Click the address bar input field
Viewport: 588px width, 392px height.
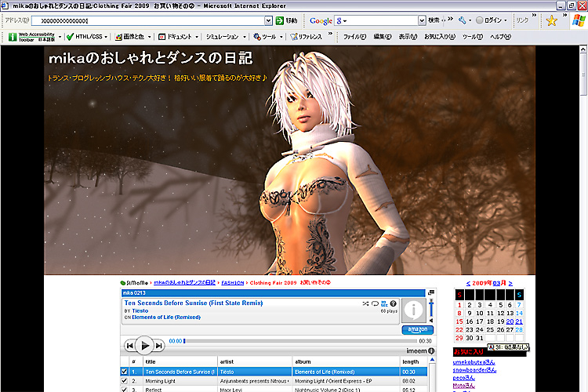(148, 20)
